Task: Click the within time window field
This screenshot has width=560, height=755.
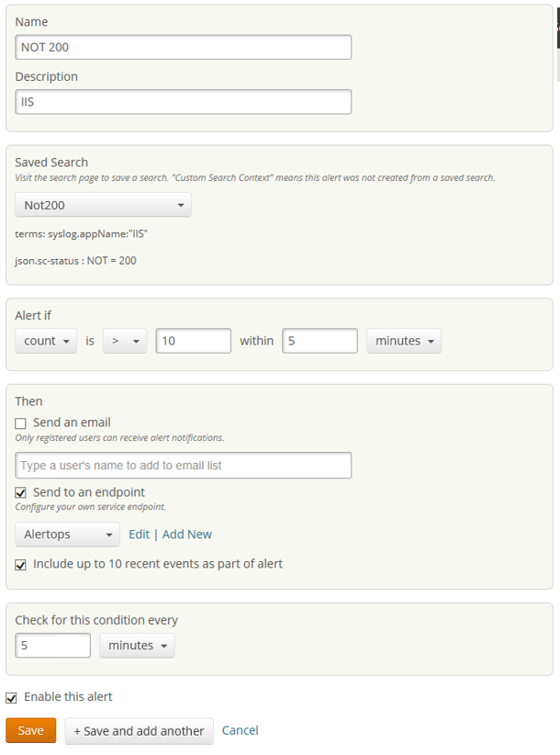Action: tap(319, 341)
